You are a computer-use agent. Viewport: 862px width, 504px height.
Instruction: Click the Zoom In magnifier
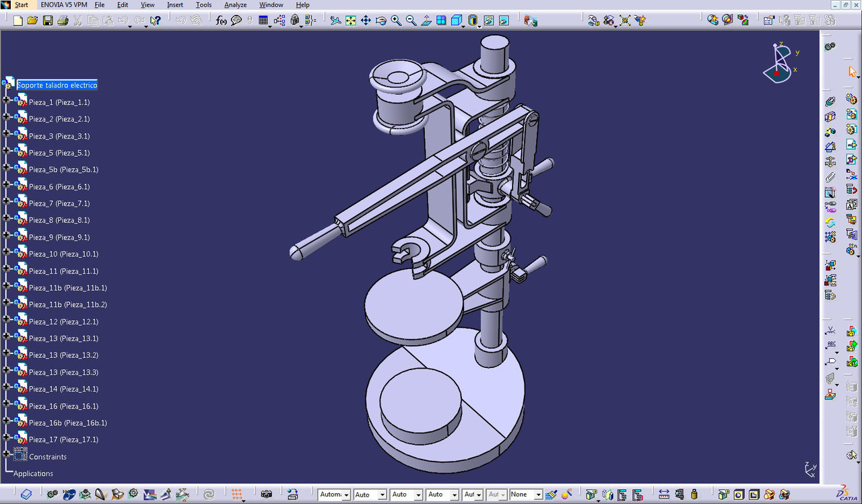[396, 21]
